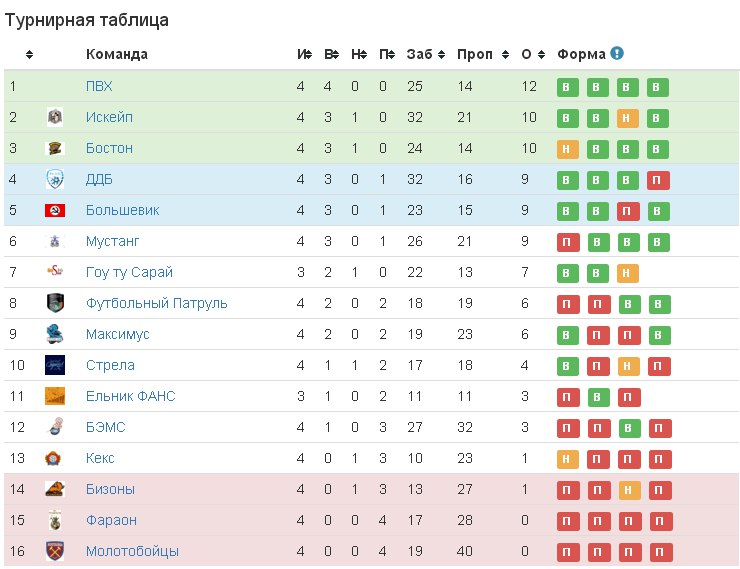Open the ПВХ team link
The height and width of the screenshot is (569, 740).
click(99, 86)
